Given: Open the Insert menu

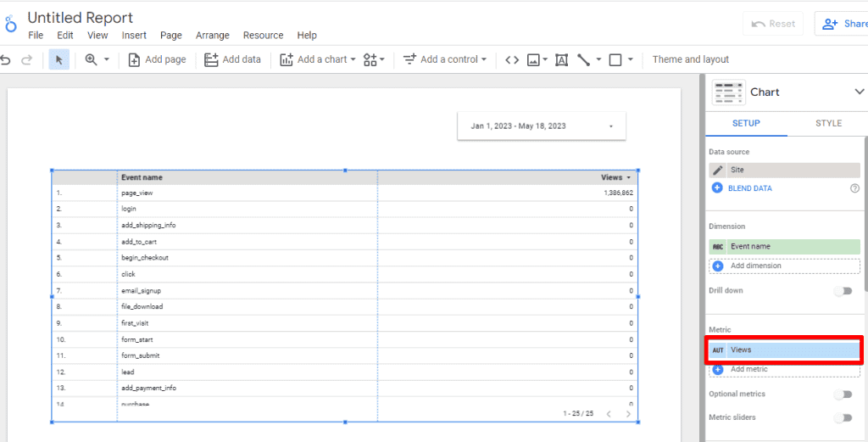Looking at the screenshot, I should pyautogui.click(x=134, y=36).
